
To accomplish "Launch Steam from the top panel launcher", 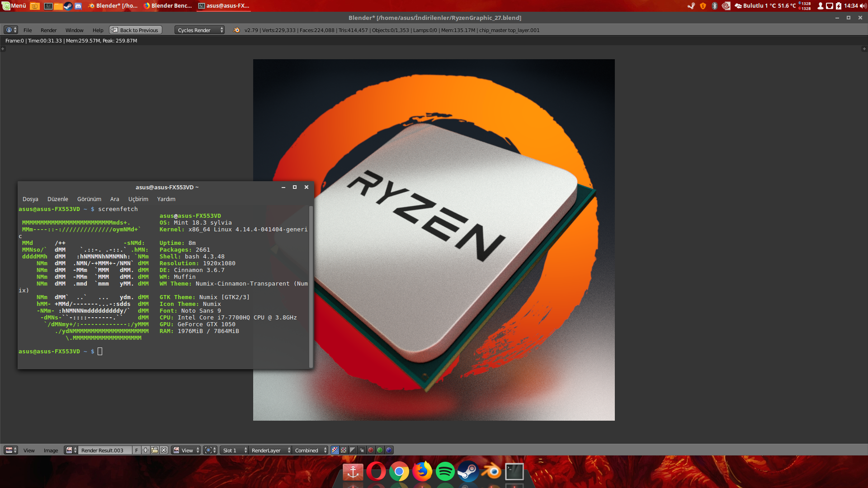I will coord(68,6).
